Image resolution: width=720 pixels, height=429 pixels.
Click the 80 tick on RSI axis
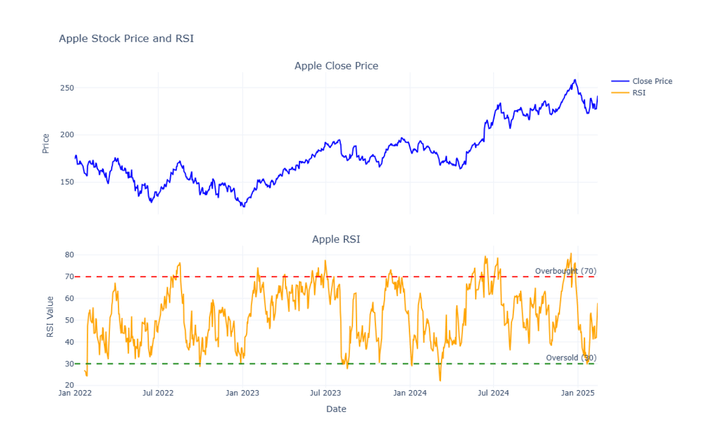pos(69,255)
